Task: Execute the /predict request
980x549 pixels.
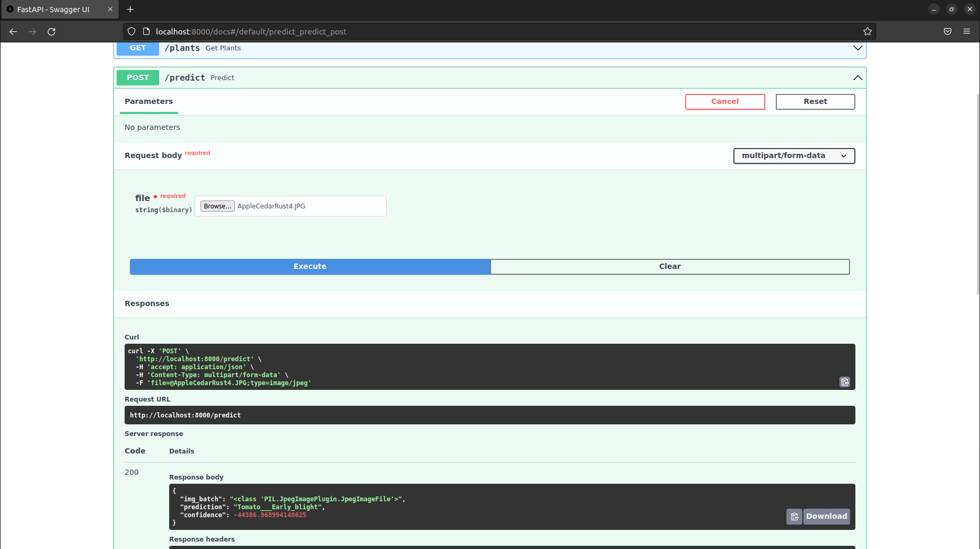Action: click(x=310, y=266)
